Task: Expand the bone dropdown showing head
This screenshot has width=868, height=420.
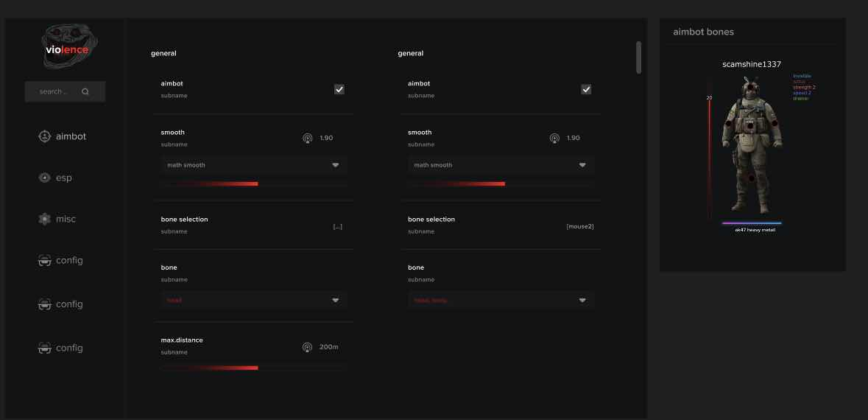Action: click(254, 301)
